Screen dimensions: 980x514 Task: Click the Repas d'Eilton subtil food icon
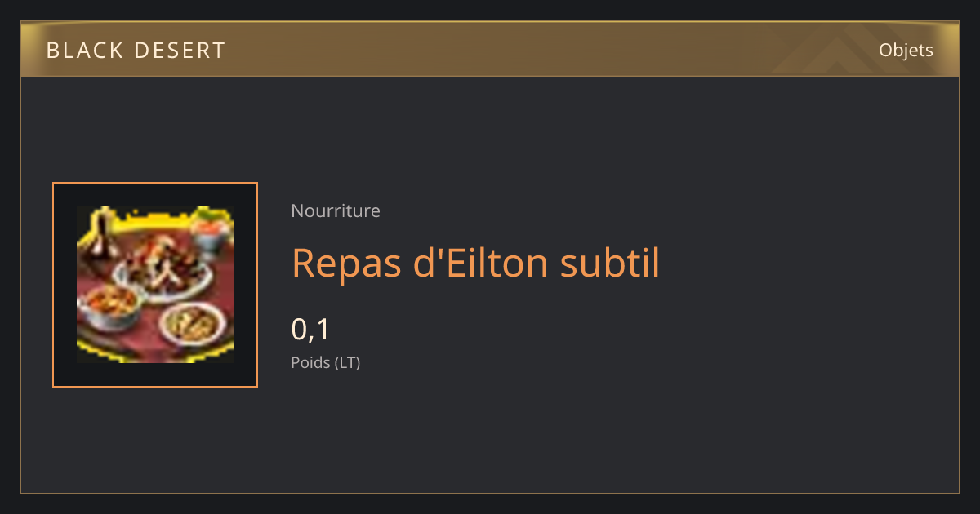[155, 285]
